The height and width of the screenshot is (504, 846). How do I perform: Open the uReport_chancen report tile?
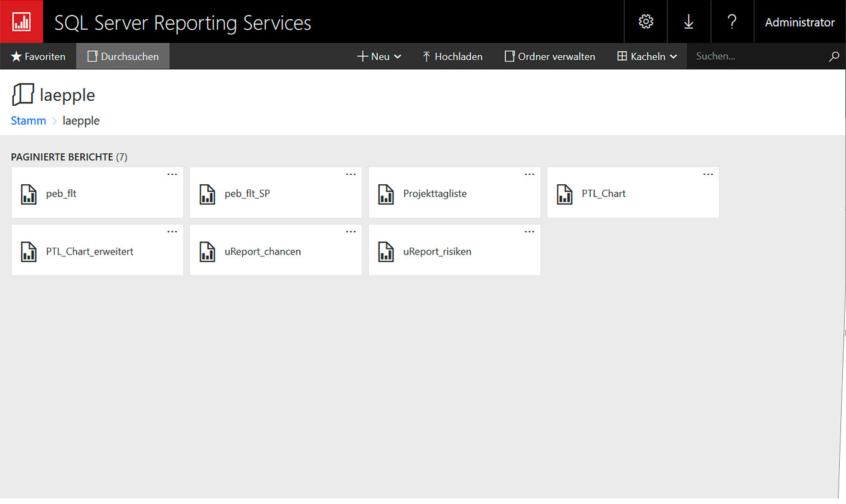[263, 252]
